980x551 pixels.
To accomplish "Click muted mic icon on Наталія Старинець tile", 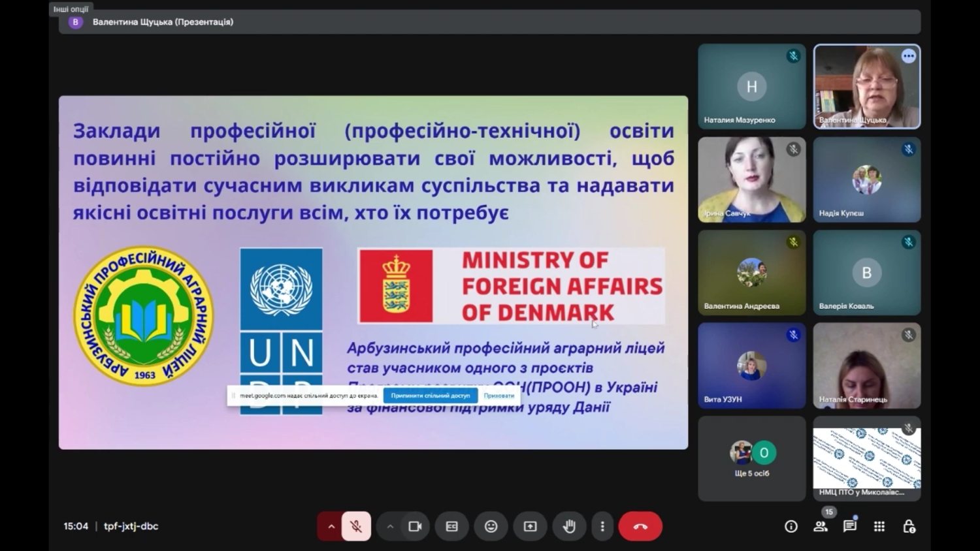I will point(909,335).
